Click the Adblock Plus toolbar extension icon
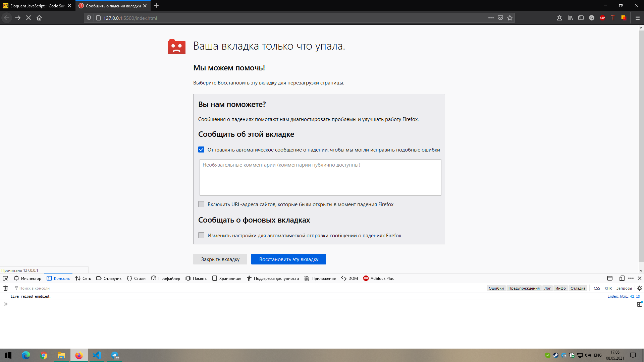Viewport: 644px width, 362px height. [x=602, y=18]
